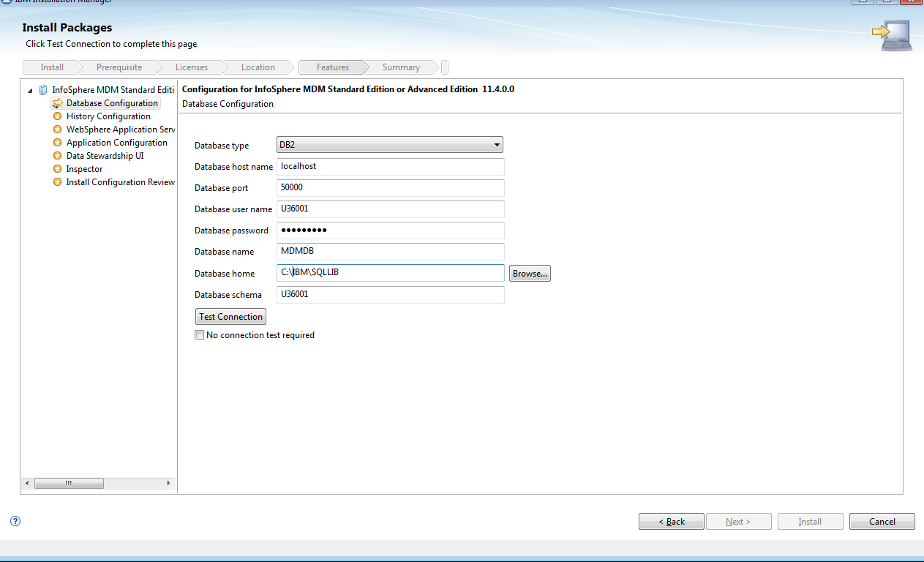This screenshot has width=924, height=562.
Task: Click the InfoSphere MDM package icon
Action: point(43,90)
